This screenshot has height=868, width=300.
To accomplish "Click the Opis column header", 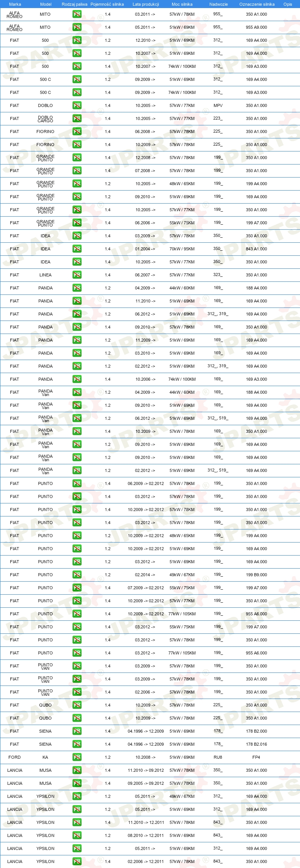I will [288, 4].
